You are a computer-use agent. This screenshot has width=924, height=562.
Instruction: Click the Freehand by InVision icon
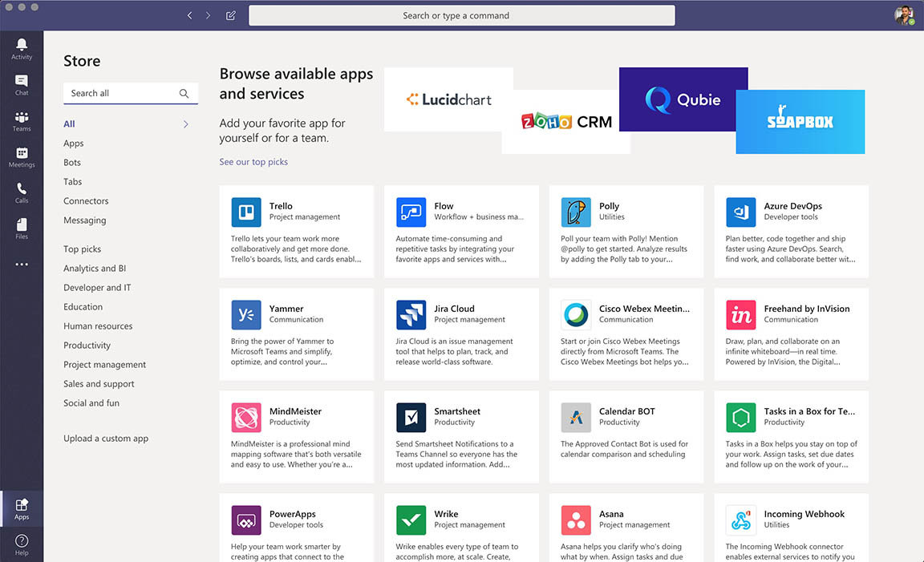point(741,314)
